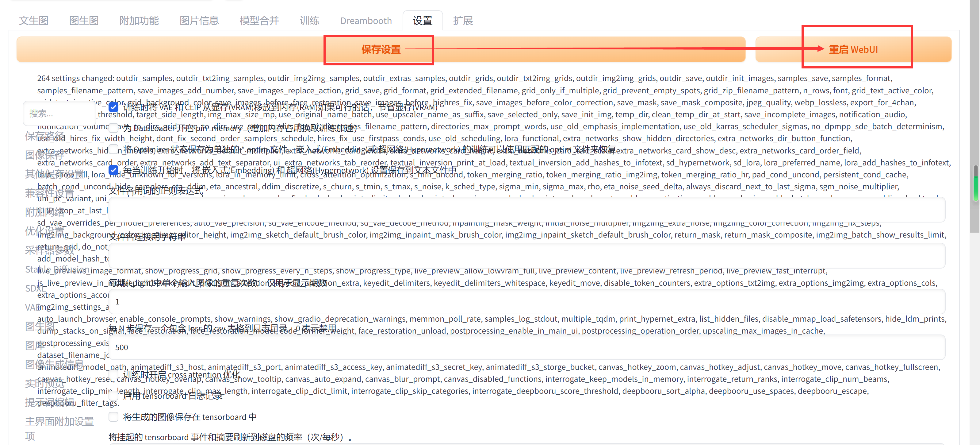This screenshot has height=445, width=980.
Task: Select the 图片信息 tab
Action: [x=199, y=21]
